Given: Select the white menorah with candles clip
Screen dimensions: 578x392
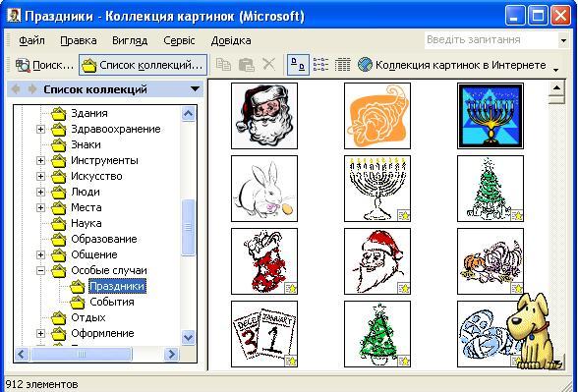Looking at the screenshot, I should [x=377, y=189].
